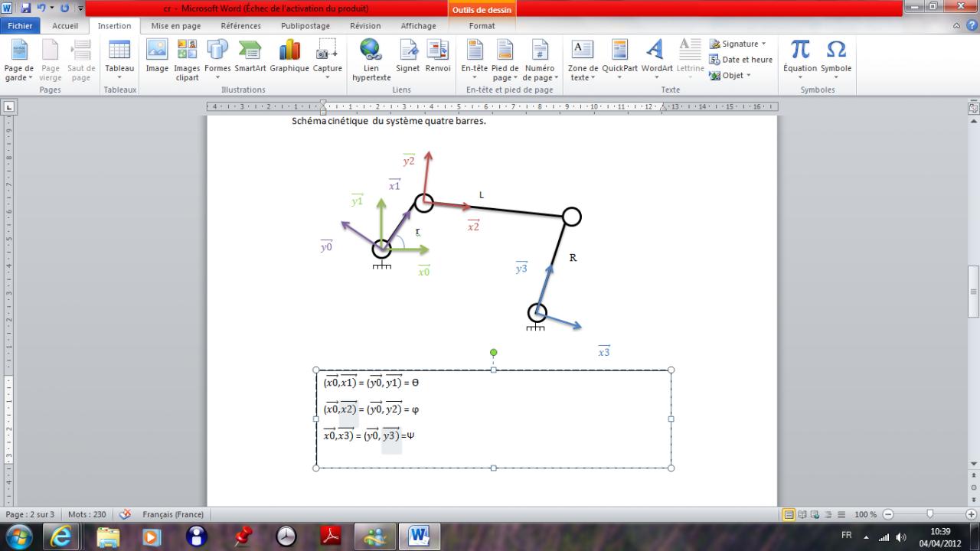The height and width of the screenshot is (551, 980).
Task: Switch to Outline view
Action: pos(828,514)
